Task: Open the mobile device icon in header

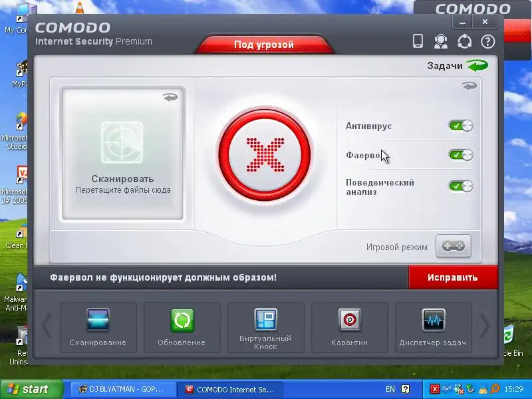Action: pyautogui.click(x=418, y=41)
